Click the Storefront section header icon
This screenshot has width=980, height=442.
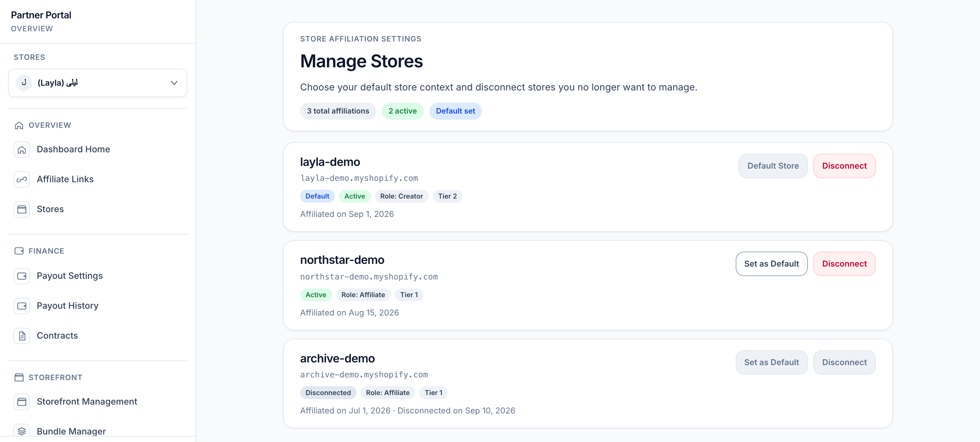pyautogui.click(x=19, y=377)
